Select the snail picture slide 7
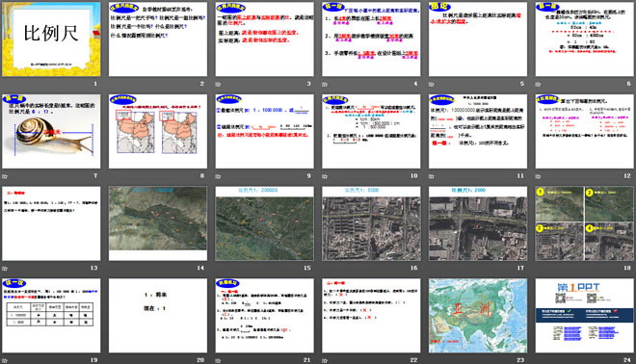The width and height of the screenshot is (636, 364). [51, 131]
